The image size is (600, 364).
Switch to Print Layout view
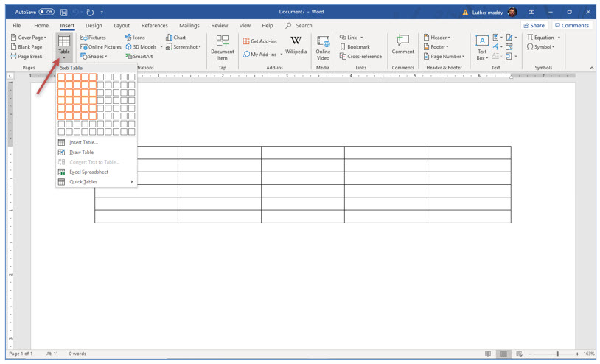pos(503,354)
